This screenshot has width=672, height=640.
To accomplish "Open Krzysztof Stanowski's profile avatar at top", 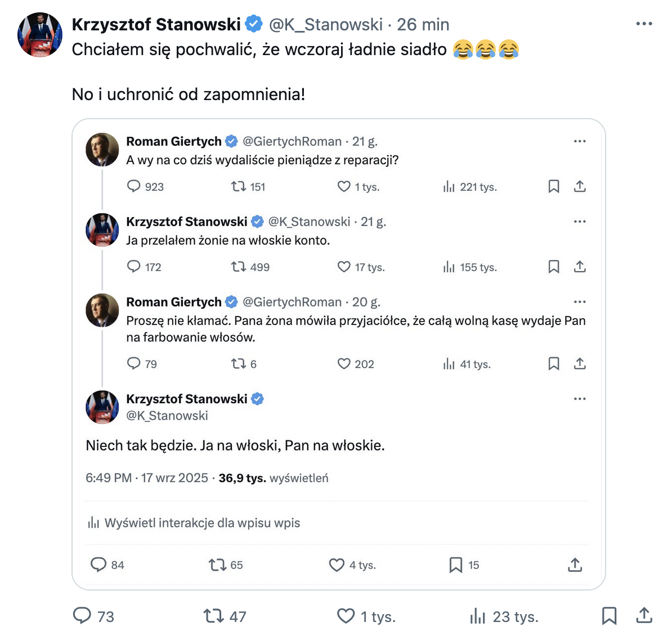I will [x=40, y=35].
